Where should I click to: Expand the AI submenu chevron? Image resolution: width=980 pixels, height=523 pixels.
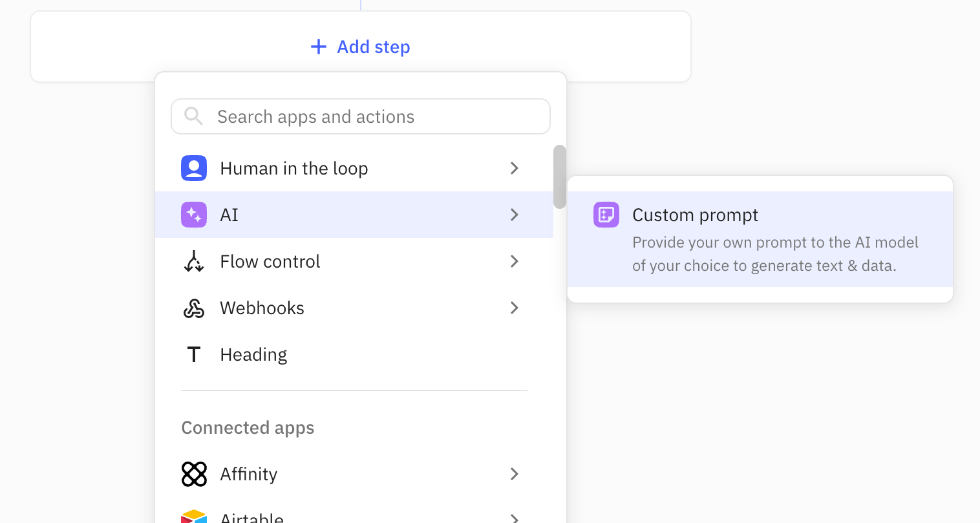point(515,215)
